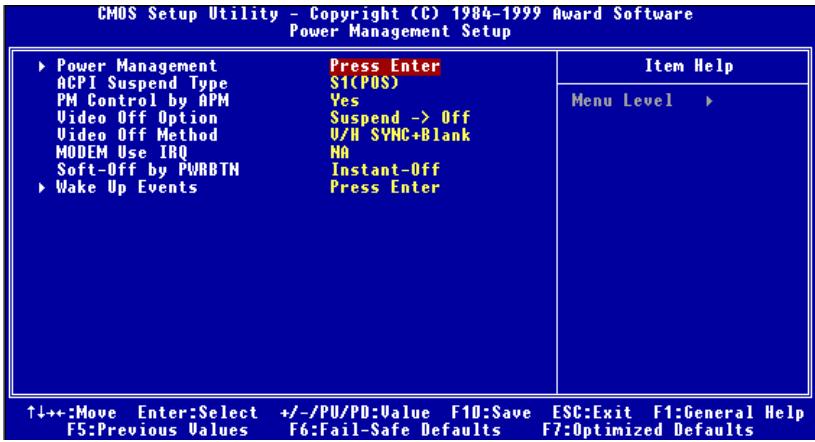The height and width of the screenshot is (442, 815).
Task: Expand the Wake Up Events submenu arrow
Action: point(42,188)
